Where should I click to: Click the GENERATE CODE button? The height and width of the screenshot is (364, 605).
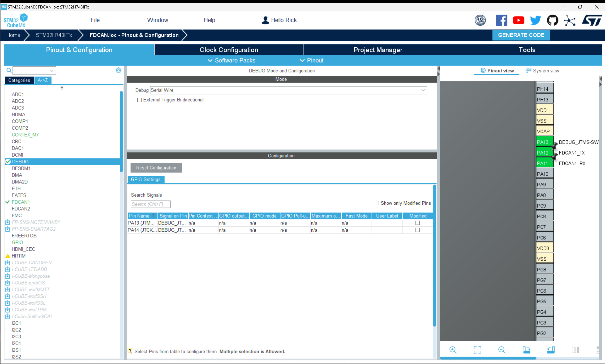click(x=521, y=35)
